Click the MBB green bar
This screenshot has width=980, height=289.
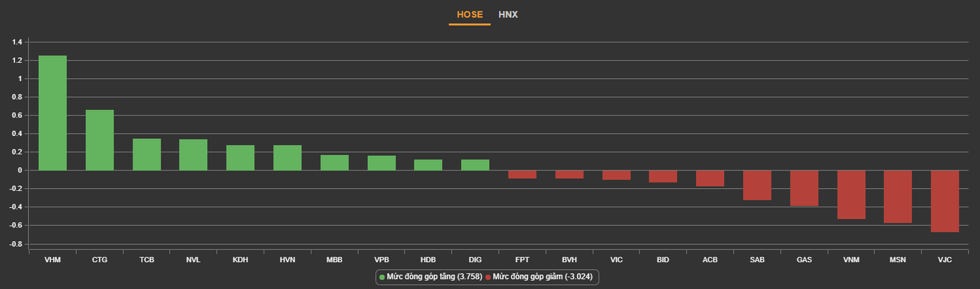(x=334, y=162)
